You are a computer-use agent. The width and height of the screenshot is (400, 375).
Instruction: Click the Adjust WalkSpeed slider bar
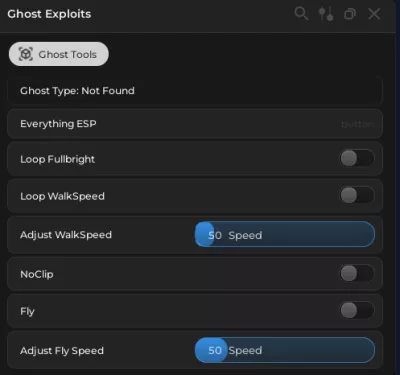285,234
